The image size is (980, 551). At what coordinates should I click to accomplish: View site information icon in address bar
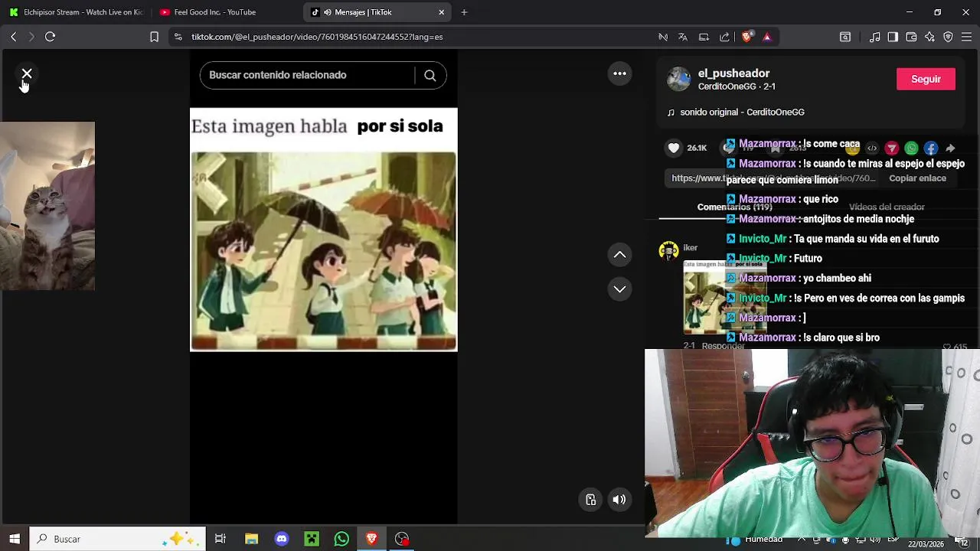pyautogui.click(x=178, y=37)
